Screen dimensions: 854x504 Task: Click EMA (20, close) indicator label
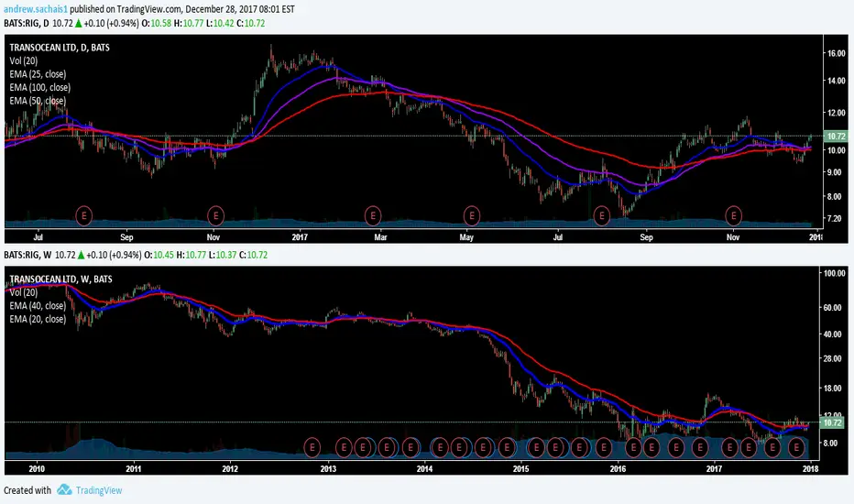tap(38, 319)
